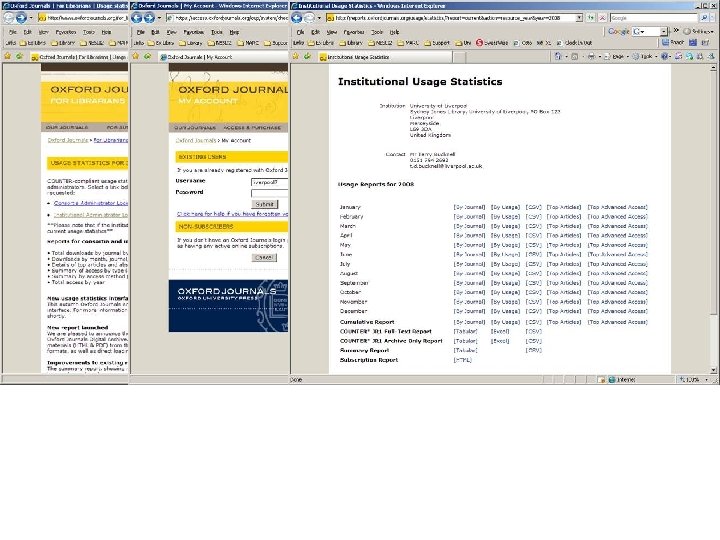Open recent pages dropdown in Usage Statistics window

point(319,18)
